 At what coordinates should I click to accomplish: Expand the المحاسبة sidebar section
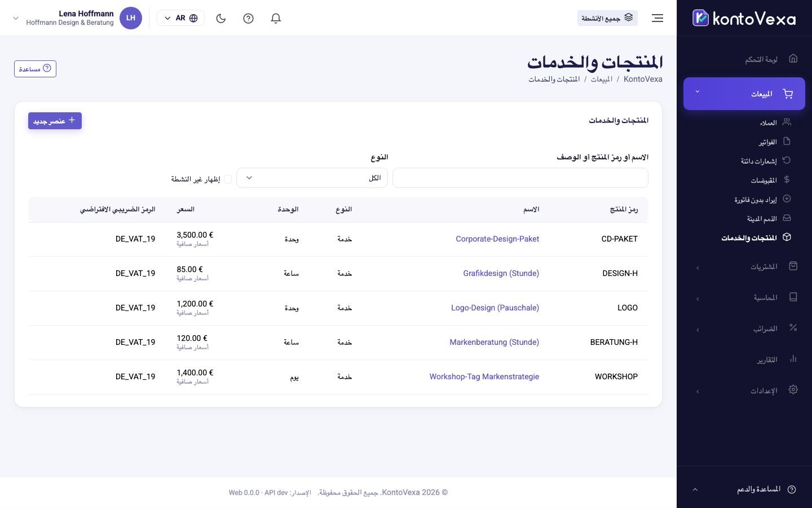click(x=744, y=297)
